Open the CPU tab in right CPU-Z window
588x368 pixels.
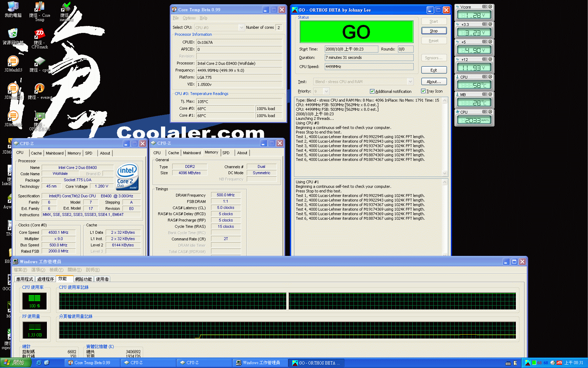[x=157, y=153]
